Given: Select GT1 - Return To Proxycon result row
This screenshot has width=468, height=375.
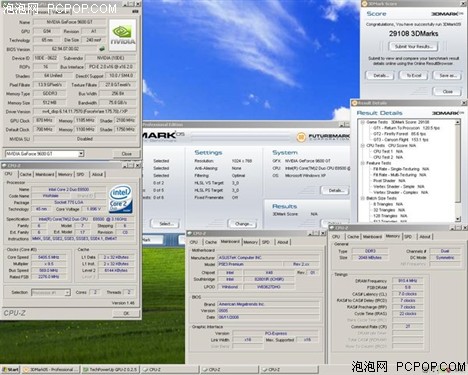Looking at the screenshot, I should [x=406, y=128].
